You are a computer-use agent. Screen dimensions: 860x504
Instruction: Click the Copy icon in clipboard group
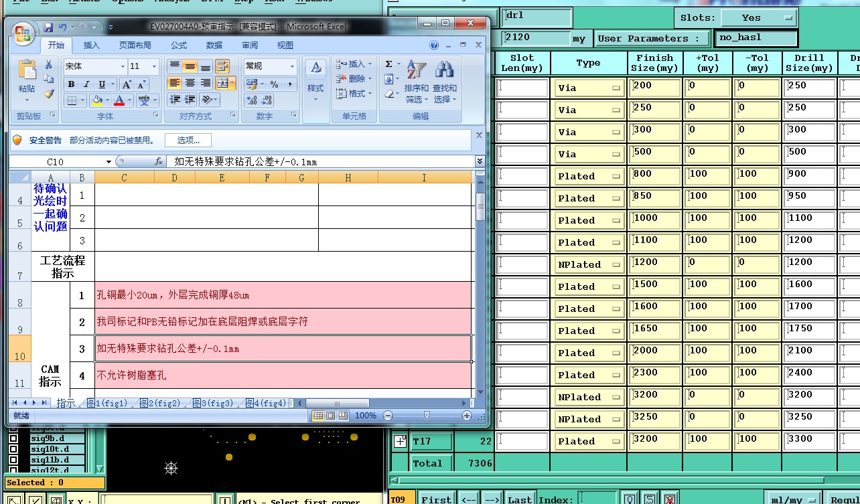pos(49,79)
